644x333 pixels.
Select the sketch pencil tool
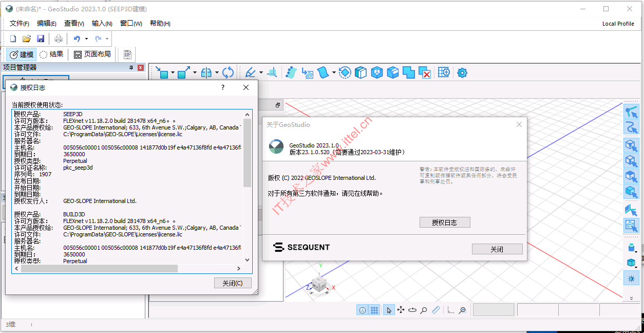tap(251, 72)
